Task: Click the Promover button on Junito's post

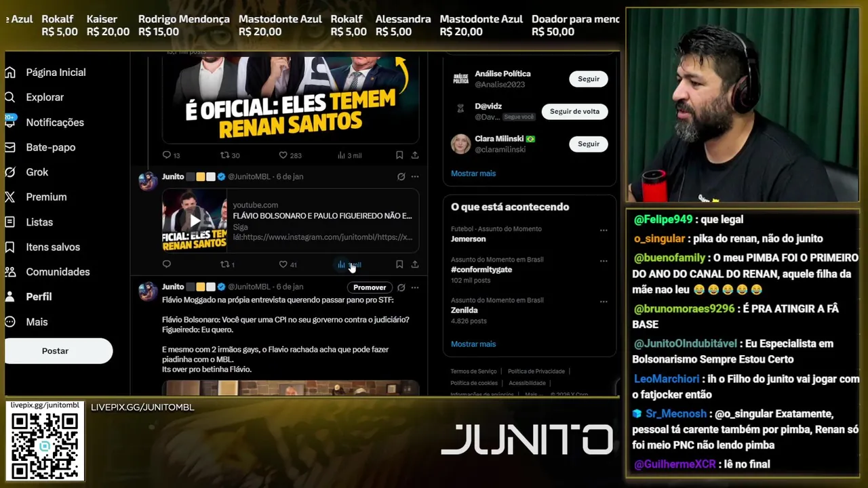Action: click(370, 287)
